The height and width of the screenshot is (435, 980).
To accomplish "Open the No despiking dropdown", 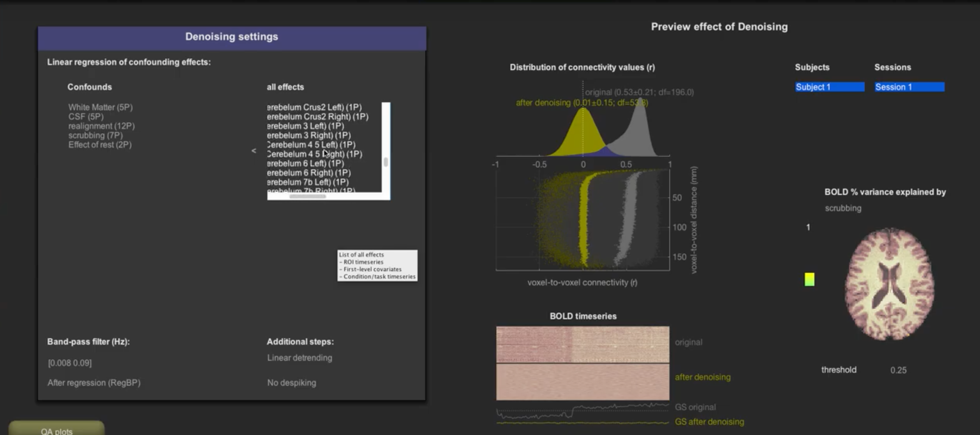I will pos(291,383).
